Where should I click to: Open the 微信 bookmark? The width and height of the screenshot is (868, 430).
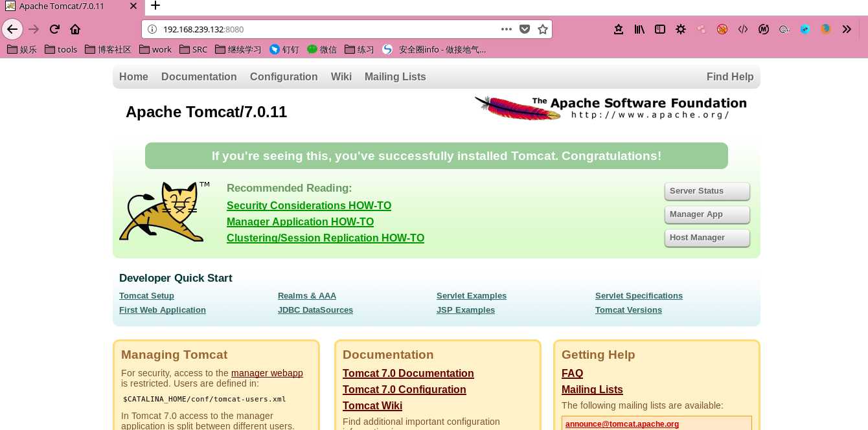point(322,49)
